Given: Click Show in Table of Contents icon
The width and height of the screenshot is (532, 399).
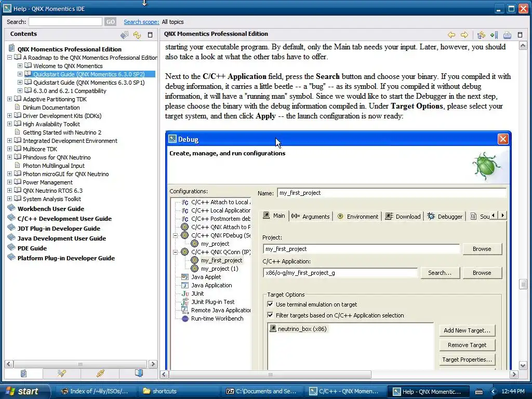Looking at the screenshot, I should [481, 35].
